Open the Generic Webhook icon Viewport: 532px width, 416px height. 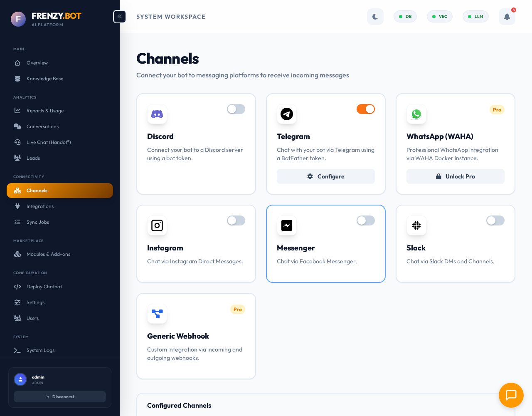pyautogui.click(x=157, y=314)
